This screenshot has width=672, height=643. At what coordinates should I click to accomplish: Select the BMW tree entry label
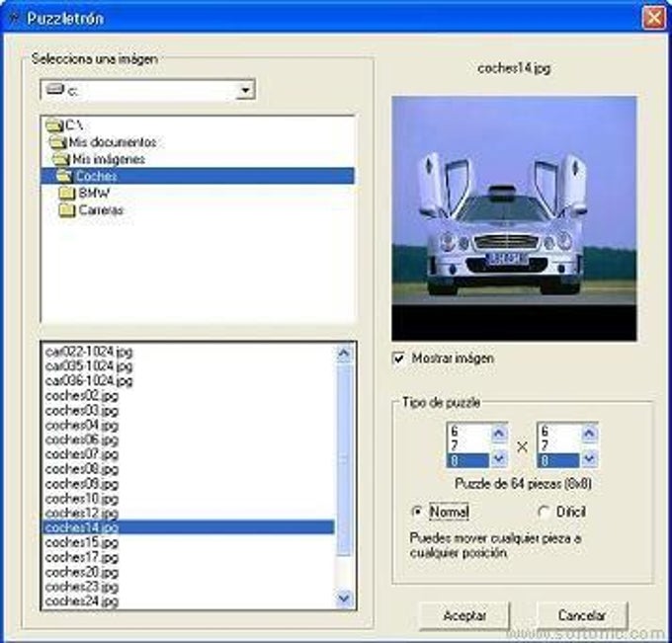tap(94, 194)
